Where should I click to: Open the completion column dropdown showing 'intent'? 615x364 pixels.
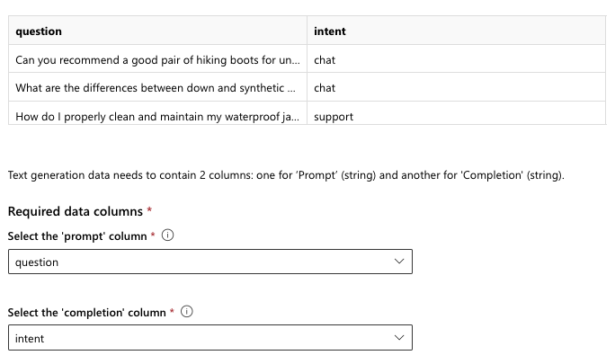point(209,339)
